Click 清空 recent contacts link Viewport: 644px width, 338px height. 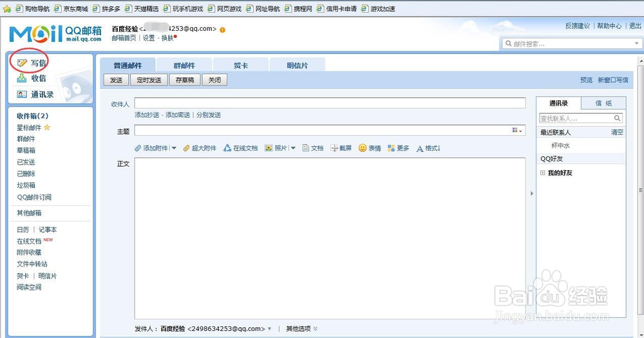coord(617,132)
